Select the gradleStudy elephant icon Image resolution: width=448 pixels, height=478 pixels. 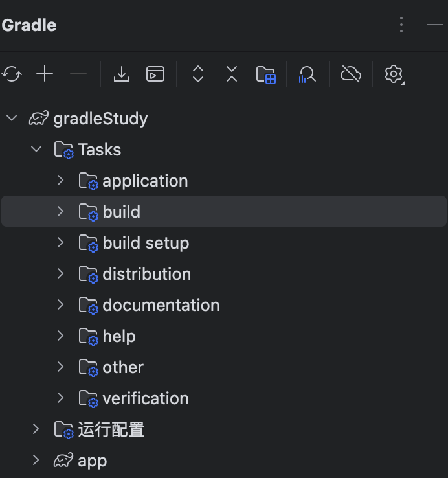[x=39, y=118]
